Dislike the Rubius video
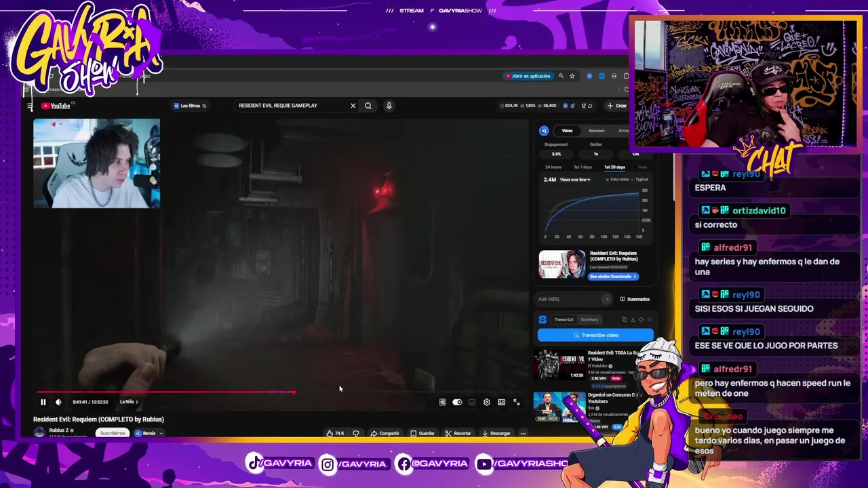 coord(355,433)
